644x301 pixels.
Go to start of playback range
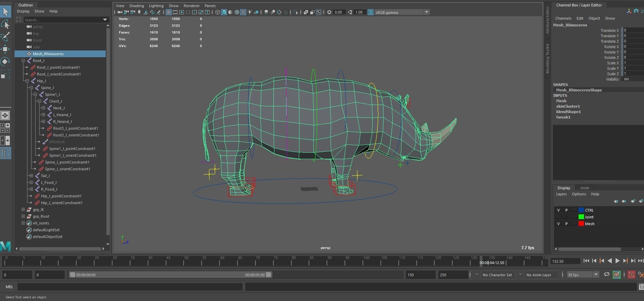click(x=586, y=261)
